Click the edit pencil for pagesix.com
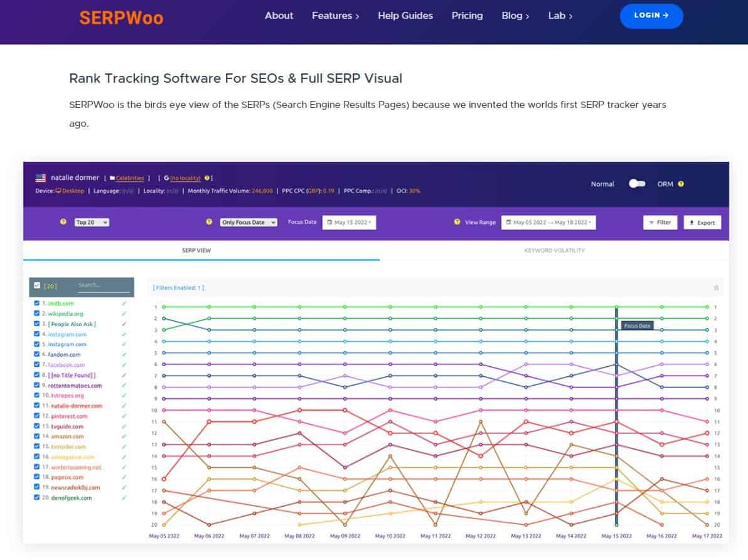Screen dimensions: 748x560 point(124,477)
